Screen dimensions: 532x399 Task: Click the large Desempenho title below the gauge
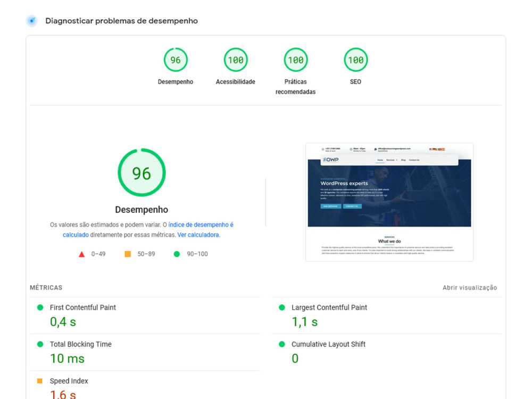[x=142, y=210]
